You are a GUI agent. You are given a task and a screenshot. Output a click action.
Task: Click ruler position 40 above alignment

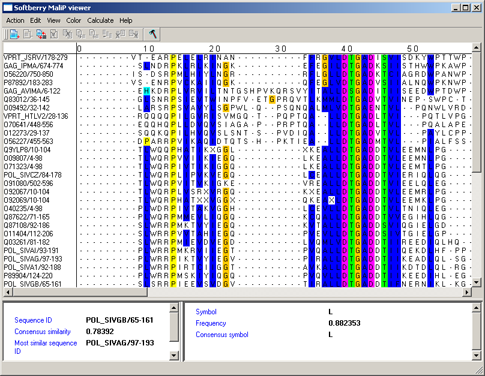347,49
